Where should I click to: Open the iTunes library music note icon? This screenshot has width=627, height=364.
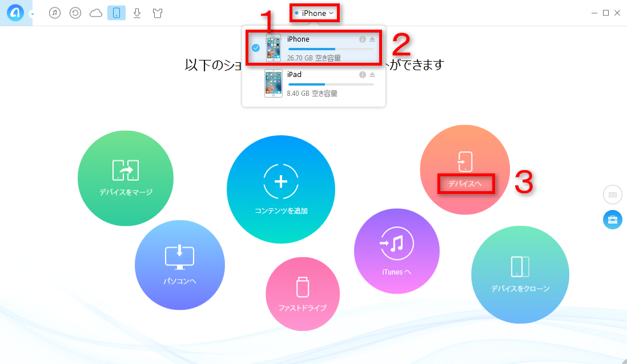point(55,13)
